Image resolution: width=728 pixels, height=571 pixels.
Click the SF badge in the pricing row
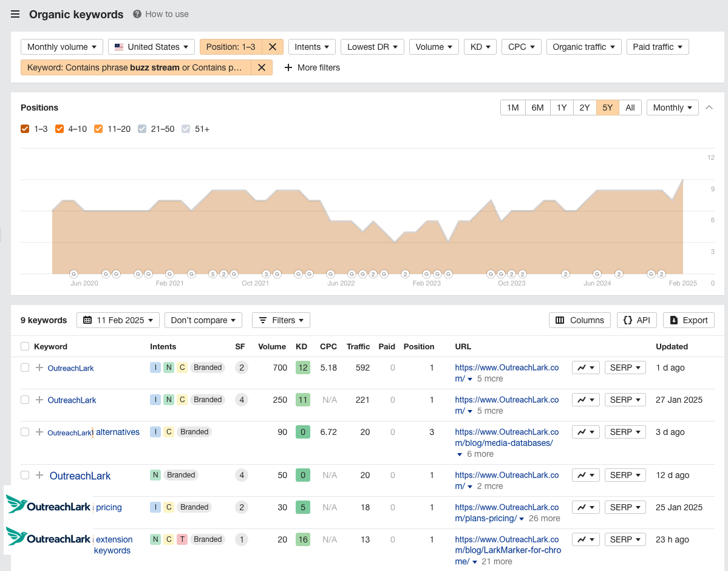pos(242,507)
